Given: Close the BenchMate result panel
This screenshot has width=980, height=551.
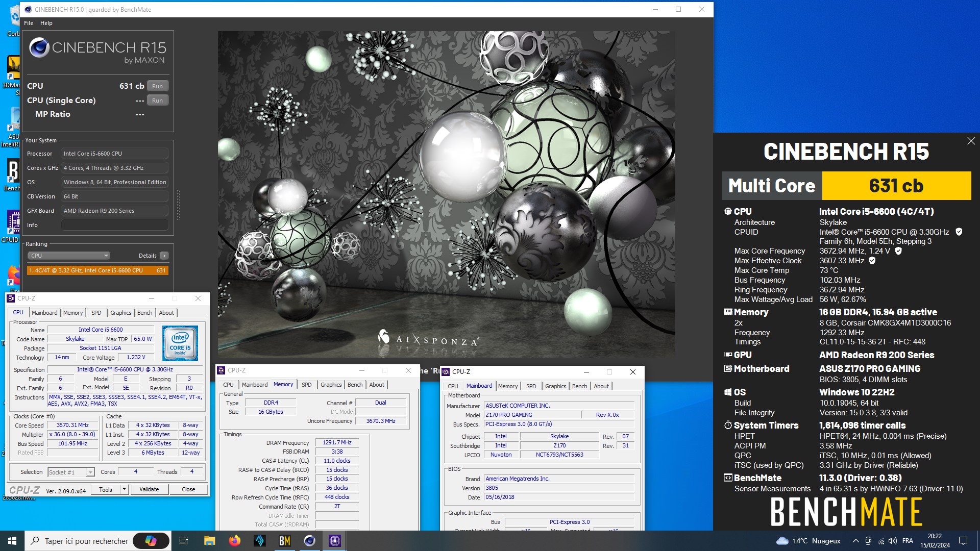Looking at the screenshot, I should click(x=971, y=141).
